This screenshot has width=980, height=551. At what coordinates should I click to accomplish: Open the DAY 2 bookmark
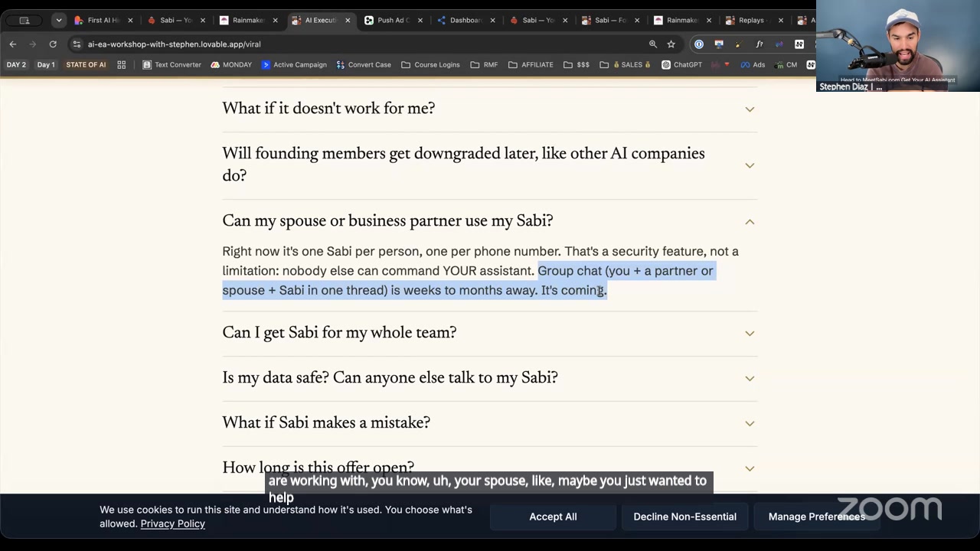pyautogui.click(x=16, y=65)
